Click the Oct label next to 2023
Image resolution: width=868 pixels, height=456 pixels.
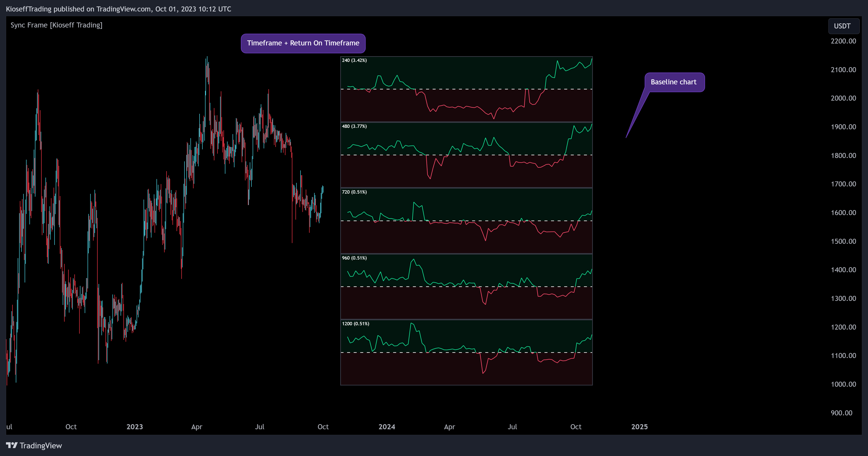coord(71,427)
